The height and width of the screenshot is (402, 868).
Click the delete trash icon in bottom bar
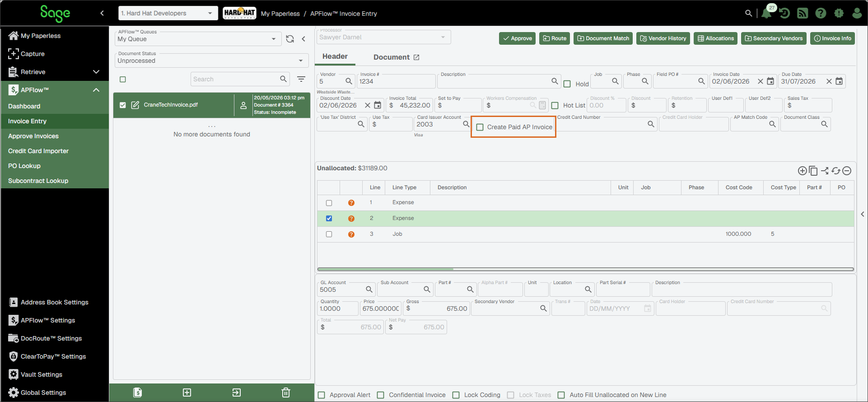point(286,393)
